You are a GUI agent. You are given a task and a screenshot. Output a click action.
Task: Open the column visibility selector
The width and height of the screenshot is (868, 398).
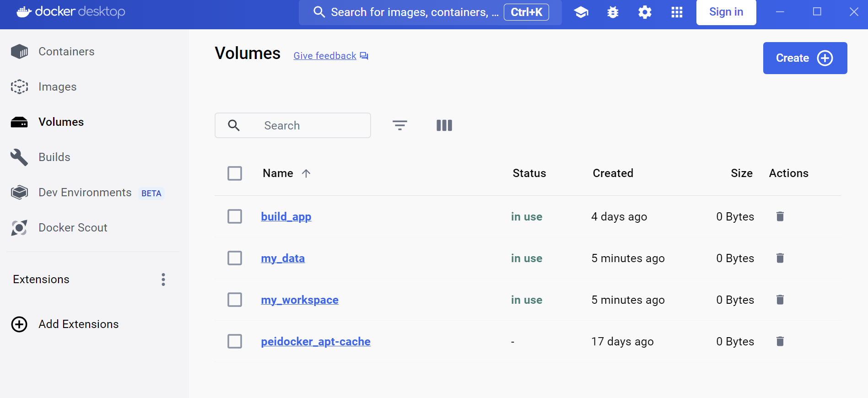point(444,125)
